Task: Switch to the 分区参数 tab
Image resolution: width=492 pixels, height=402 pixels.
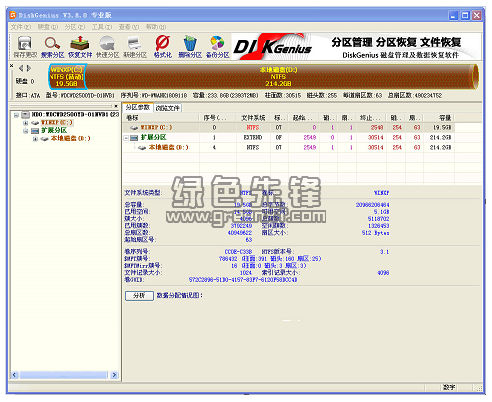Action: click(138, 107)
